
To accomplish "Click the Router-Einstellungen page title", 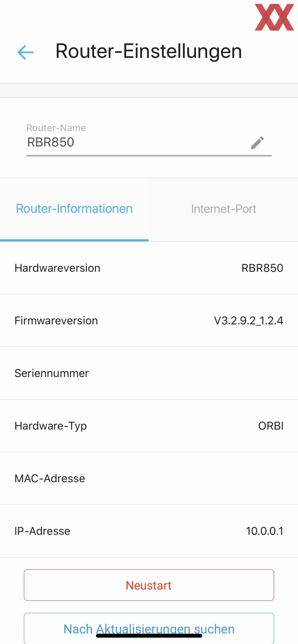I will 149,51.
